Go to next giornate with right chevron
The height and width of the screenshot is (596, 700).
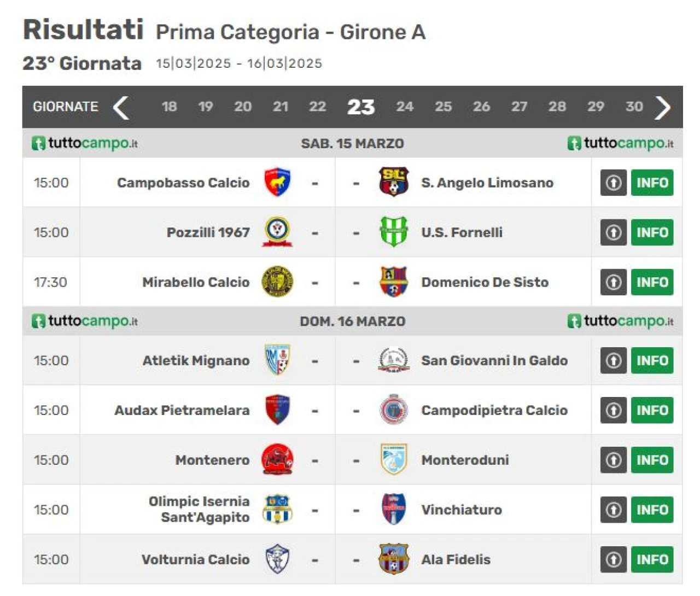(x=663, y=107)
